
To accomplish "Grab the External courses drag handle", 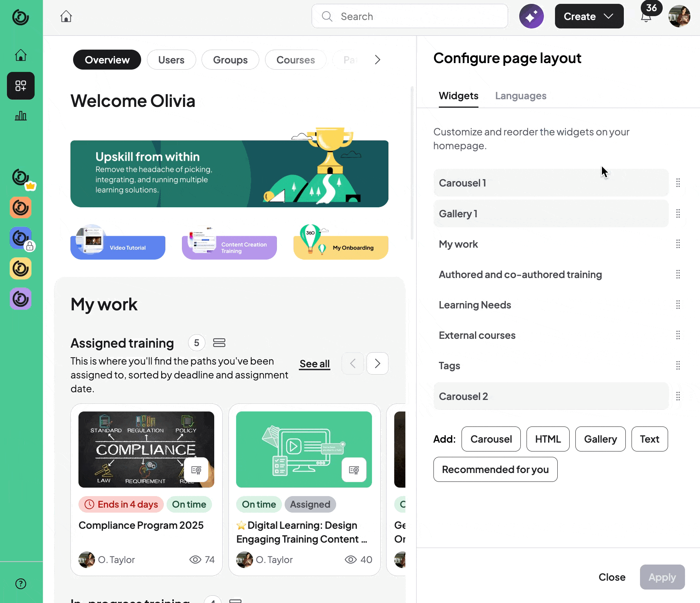I will (678, 335).
